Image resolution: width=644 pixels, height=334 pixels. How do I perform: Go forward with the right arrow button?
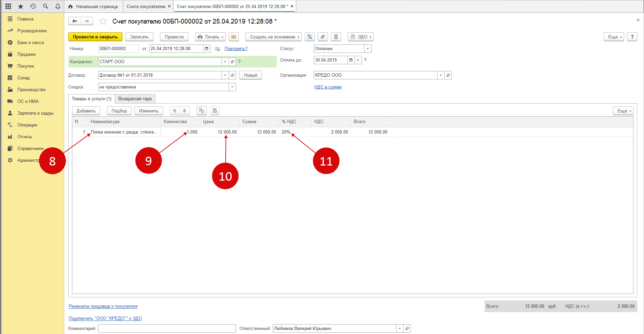point(87,21)
